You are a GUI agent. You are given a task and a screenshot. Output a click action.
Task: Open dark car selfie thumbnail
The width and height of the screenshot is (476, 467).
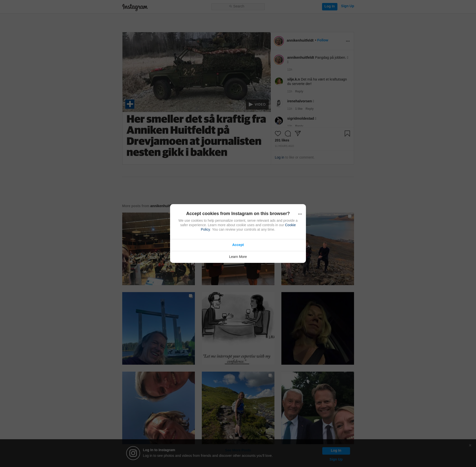tap(318, 328)
